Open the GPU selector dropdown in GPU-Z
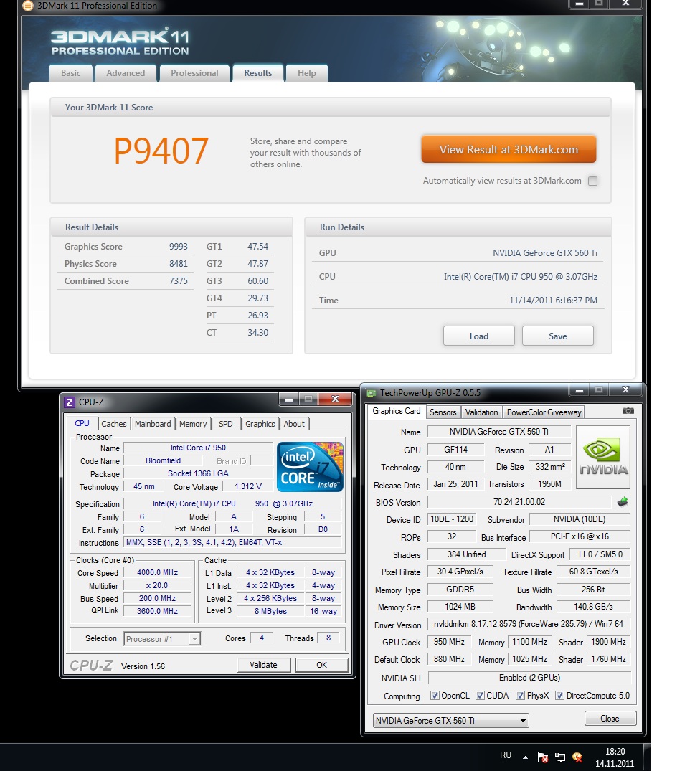Viewport: 700px width, 771px height. [451, 720]
